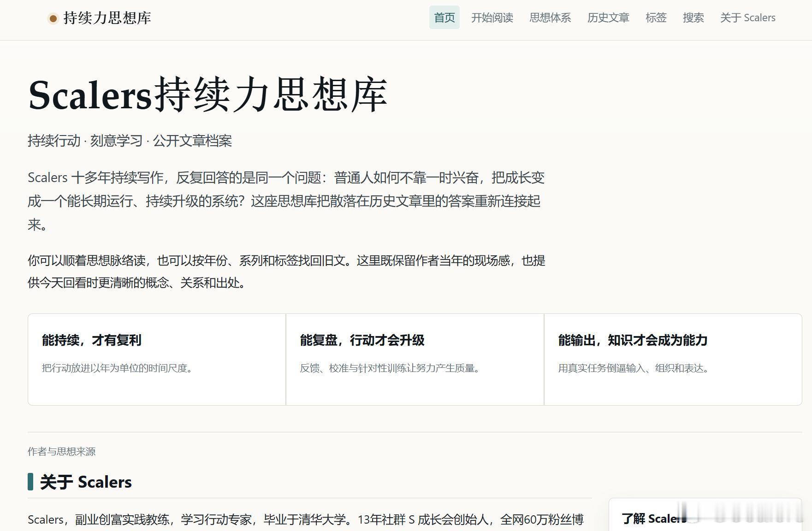Viewport: 812px width, 531px height.
Task: Open the 思想体系 menu item
Action: (550, 18)
